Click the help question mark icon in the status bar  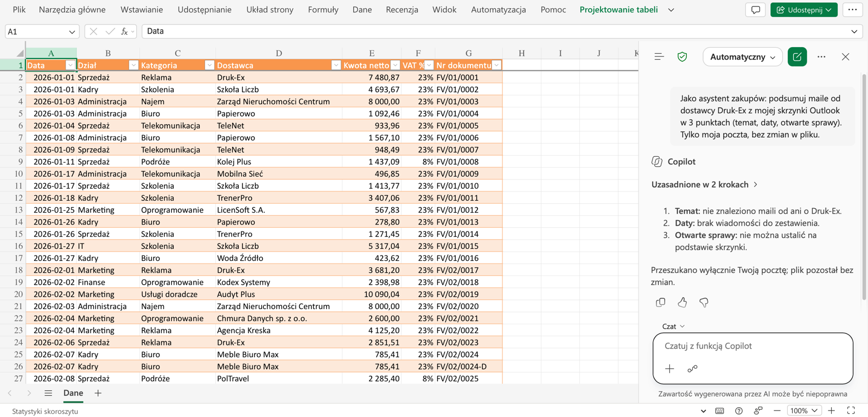(x=739, y=411)
